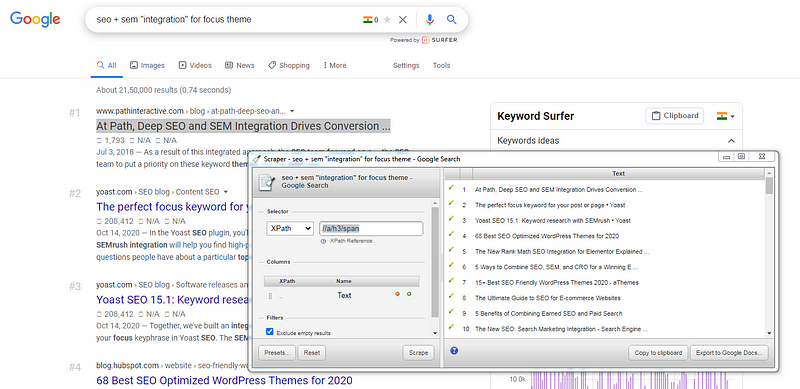Click Export to Google Docs button
The height and width of the screenshot is (389, 800).
pos(729,353)
